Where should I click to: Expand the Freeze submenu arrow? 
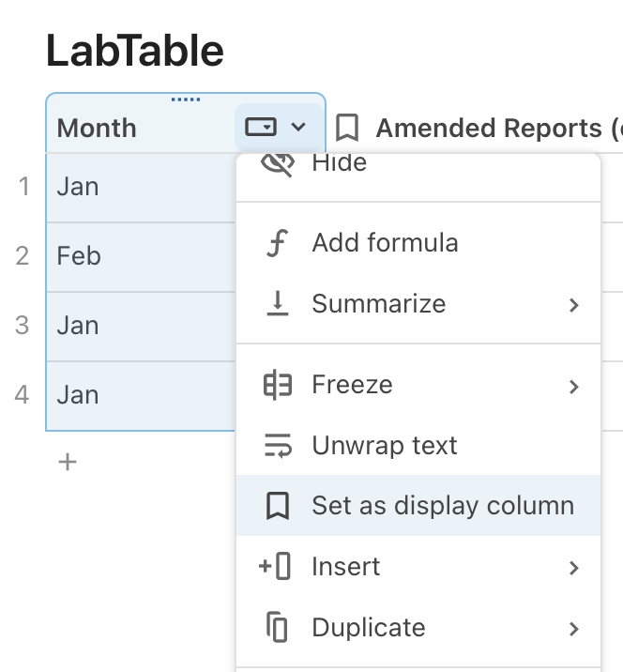click(x=574, y=386)
